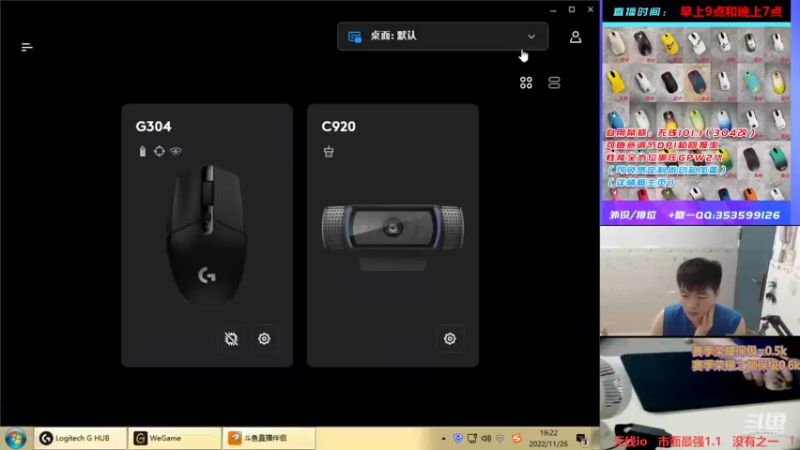Click the C920 USB connection icon
The height and width of the screenshot is (450, 800).
pyautogui.click(x=329, y=151)
